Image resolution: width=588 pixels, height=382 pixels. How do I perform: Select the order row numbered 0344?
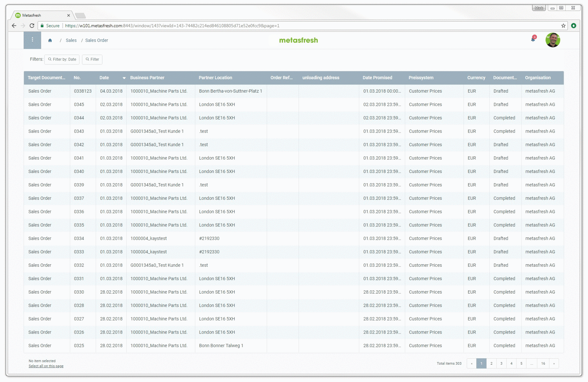294,118
